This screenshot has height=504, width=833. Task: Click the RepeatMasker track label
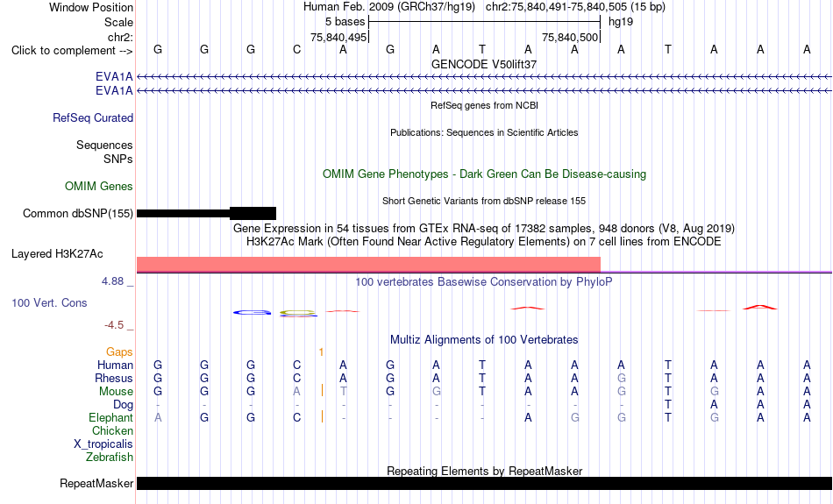(x=96, y=483)
